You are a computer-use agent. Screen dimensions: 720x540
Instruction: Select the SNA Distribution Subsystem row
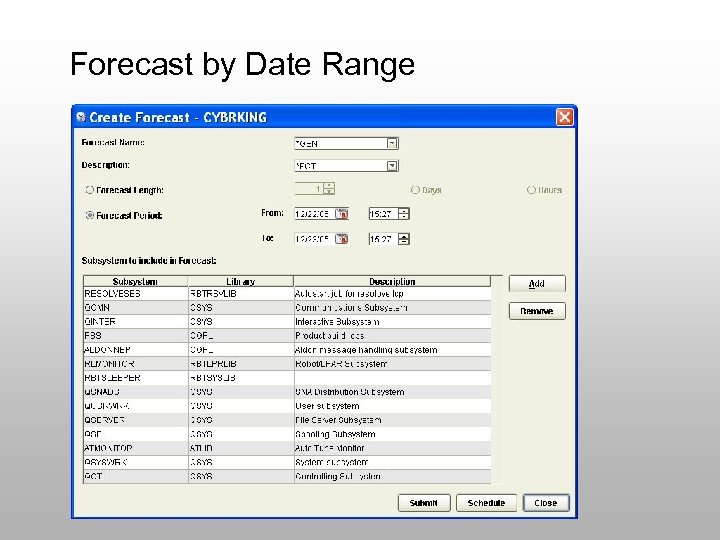point(287,392)
